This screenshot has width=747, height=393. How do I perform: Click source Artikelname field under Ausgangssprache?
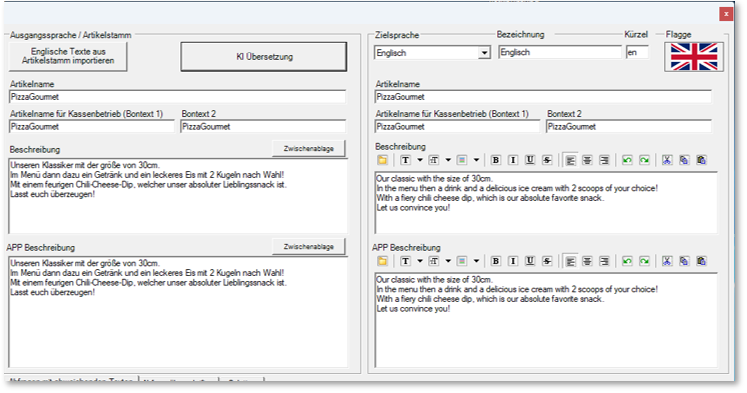click(177, 97)
